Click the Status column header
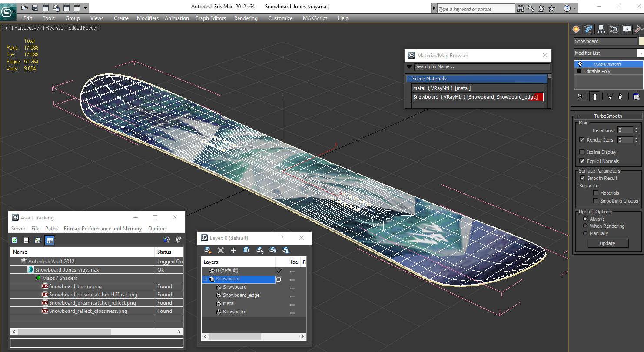The width and height of the screenshot is (644, 352). [169, 252]
